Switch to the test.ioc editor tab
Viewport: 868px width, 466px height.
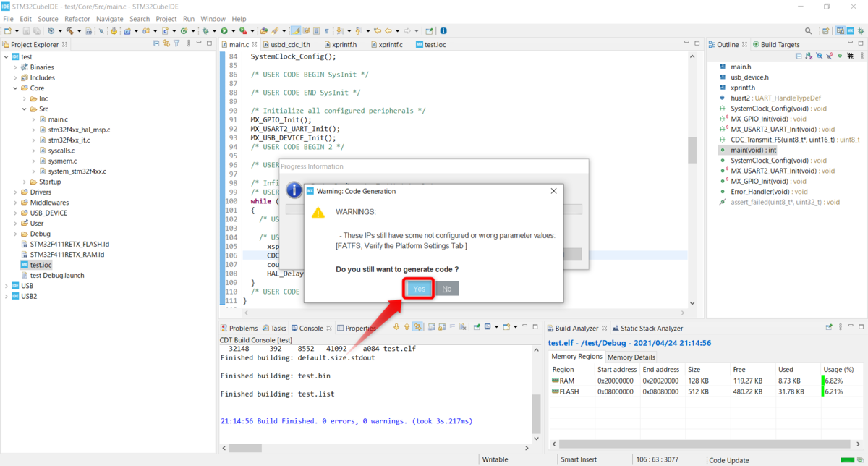click(431, 45)
